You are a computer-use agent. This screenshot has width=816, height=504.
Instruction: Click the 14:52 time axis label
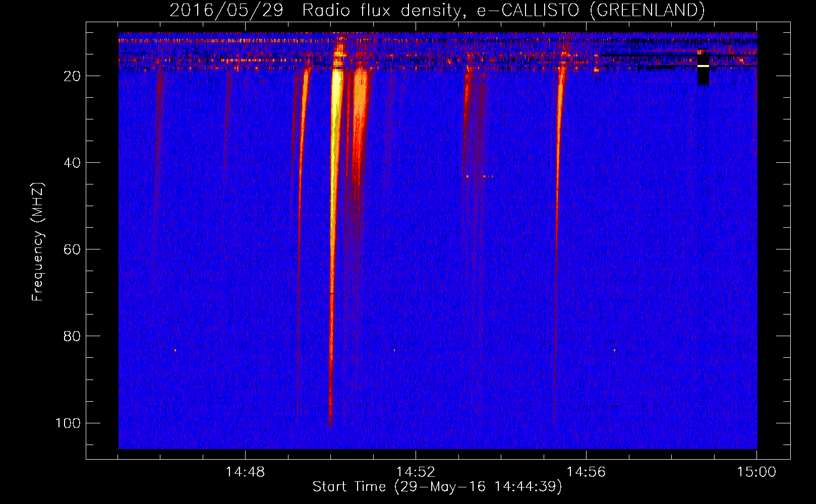coord(416,472)
